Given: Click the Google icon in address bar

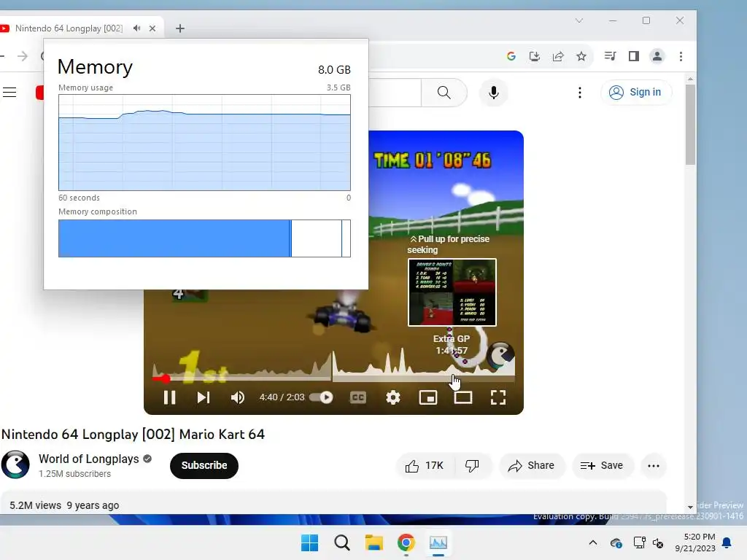Looking at the screenshot, I should pyautogui.click(x=511, y=56).
